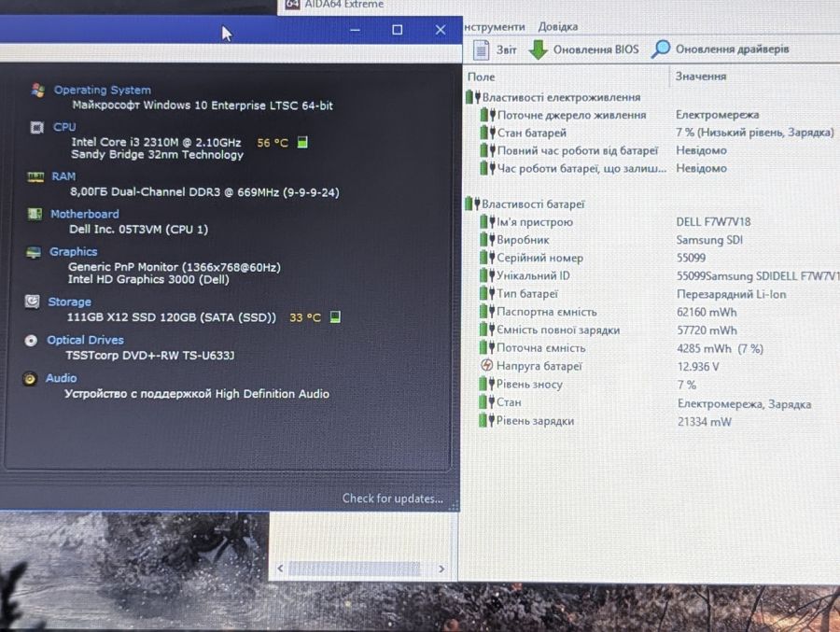
Task: Click icon beside Рівень зарядки
Action: 487,421
